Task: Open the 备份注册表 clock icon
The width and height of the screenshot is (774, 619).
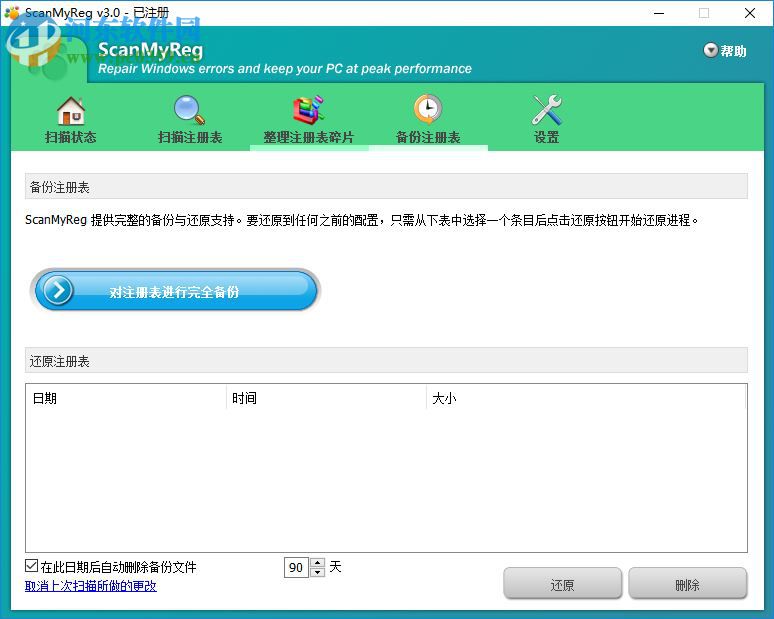Action: click(428, 109)
